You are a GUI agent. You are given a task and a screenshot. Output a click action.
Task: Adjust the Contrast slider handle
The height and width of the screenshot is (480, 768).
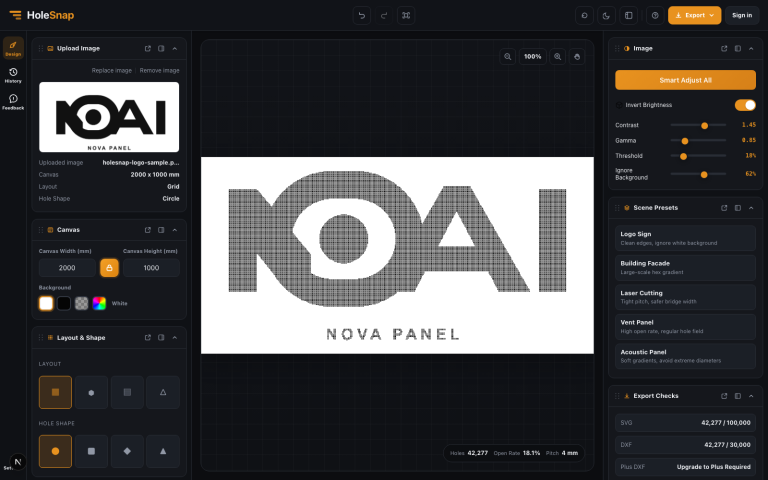704,125
